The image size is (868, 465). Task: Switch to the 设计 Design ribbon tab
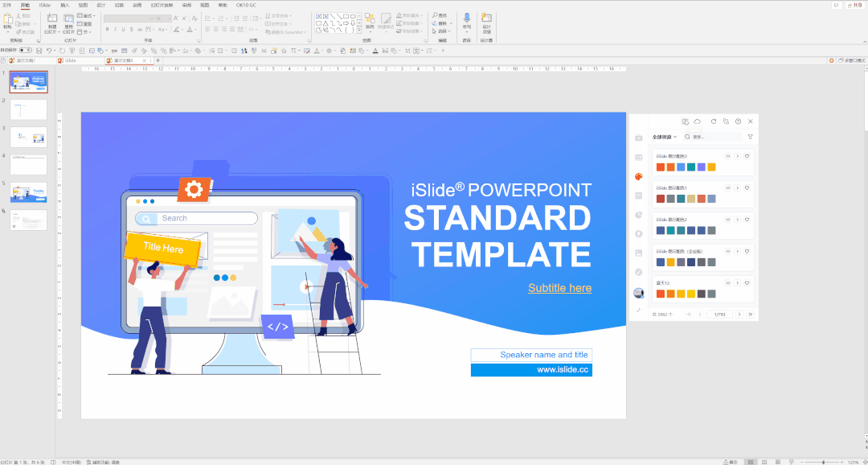tap(100, 5)
